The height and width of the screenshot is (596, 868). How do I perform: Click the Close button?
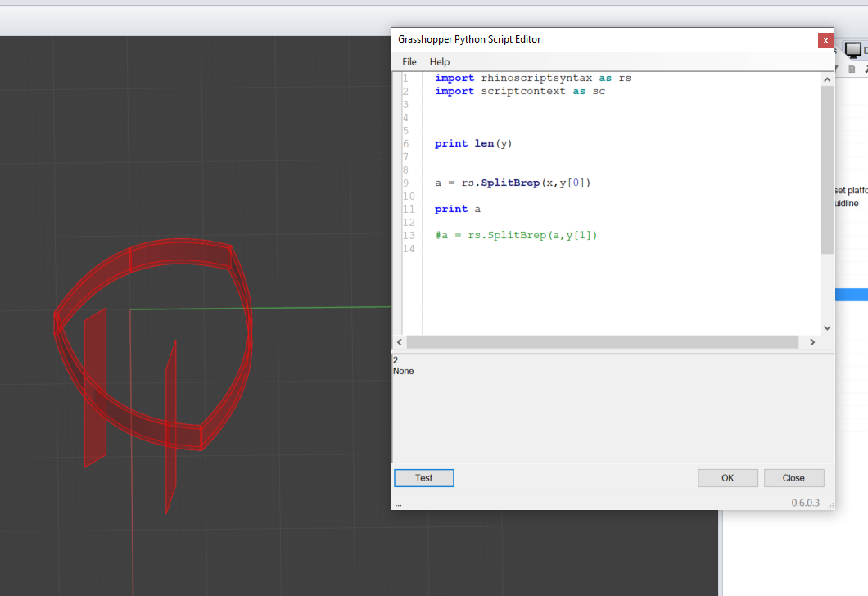coord(793,477)
